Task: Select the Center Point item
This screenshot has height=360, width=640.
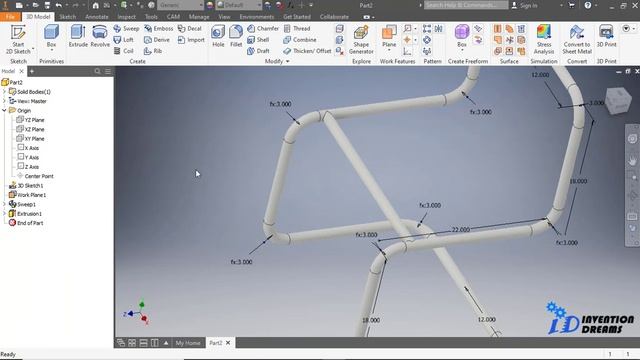Action: [x=35, y=176]
